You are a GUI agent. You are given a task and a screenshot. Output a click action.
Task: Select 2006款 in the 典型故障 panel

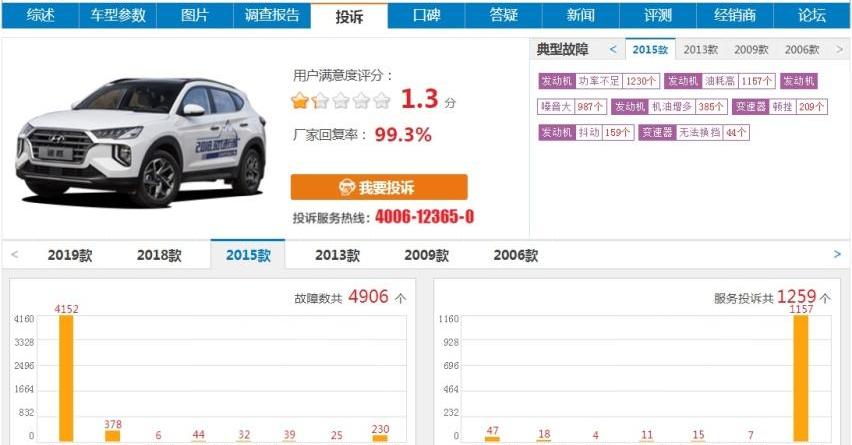point(802,49)
